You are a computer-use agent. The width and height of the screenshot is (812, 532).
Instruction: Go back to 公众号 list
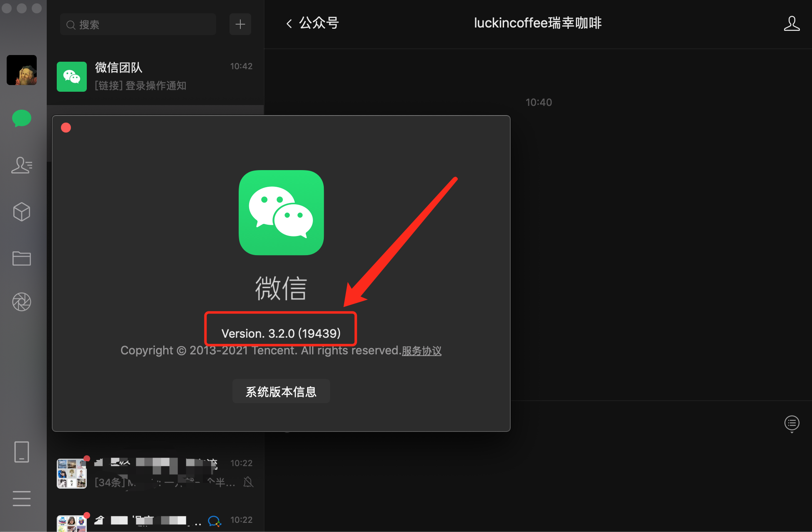tap(312, 23)
